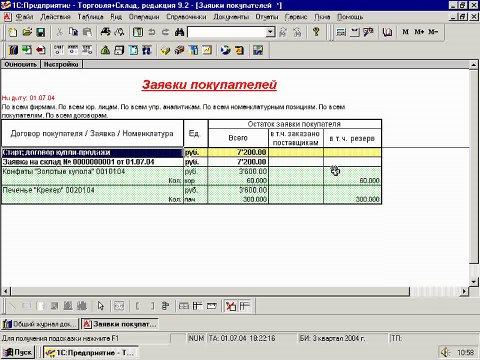Switch to Общий журнал док... window tab

tap(40, 324)
